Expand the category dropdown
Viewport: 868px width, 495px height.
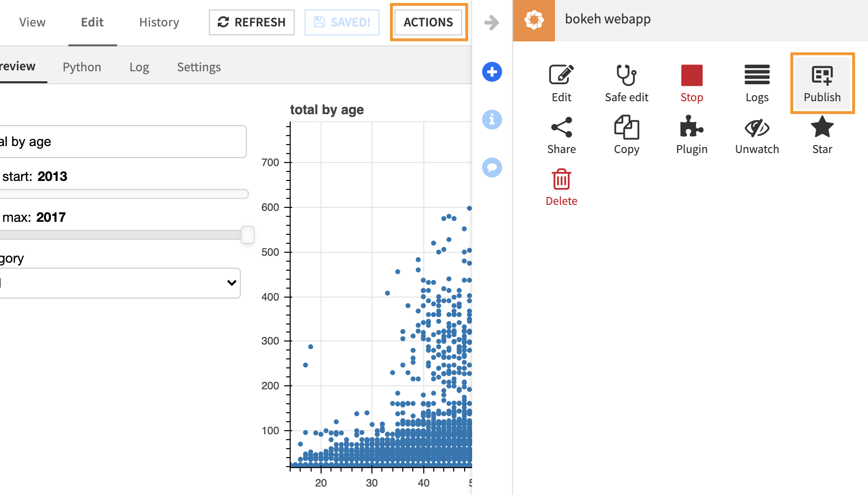coord(120,283)
